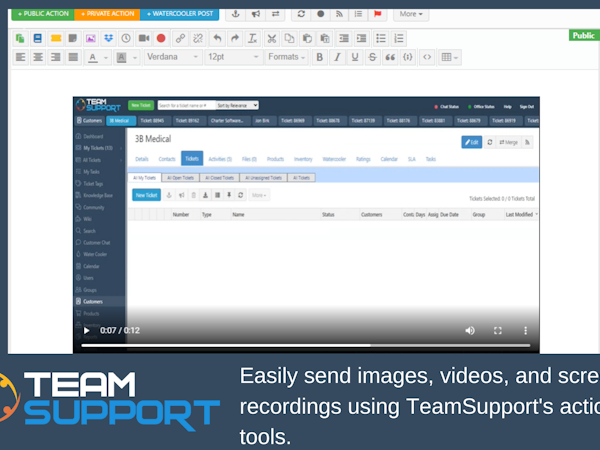The image size is (600, 450).
Task: Toggle underline formatting
Action: coord(355,57)
